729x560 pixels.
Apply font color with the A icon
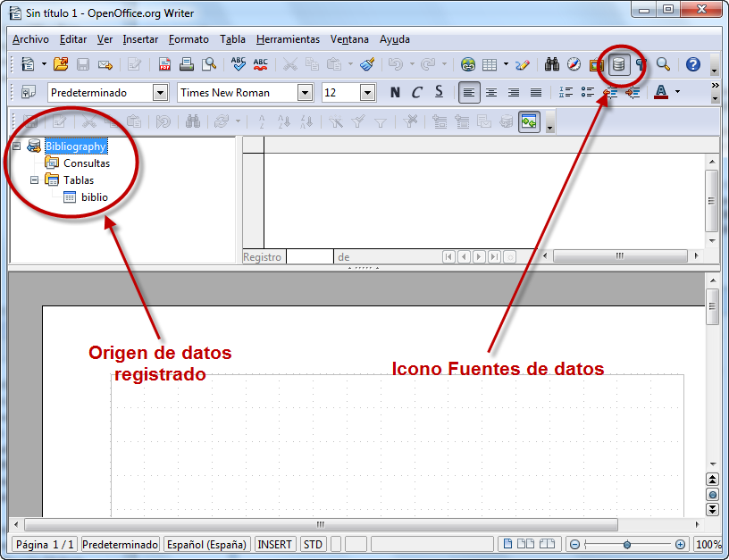[661, 92]
